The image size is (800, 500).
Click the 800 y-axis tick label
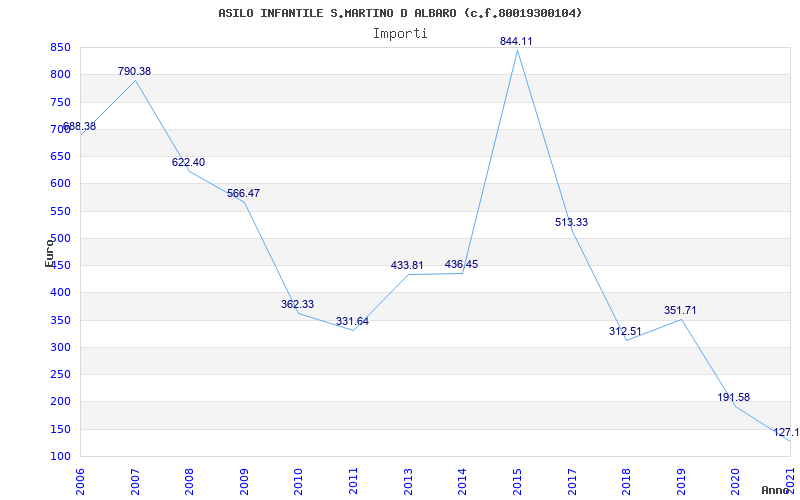point(60,75)
